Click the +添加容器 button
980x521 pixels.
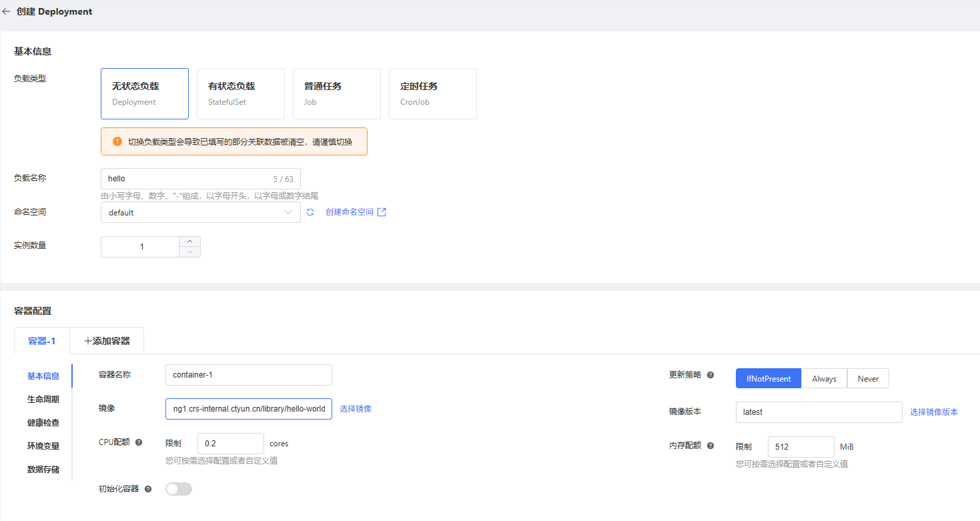(x=107, y=341)
